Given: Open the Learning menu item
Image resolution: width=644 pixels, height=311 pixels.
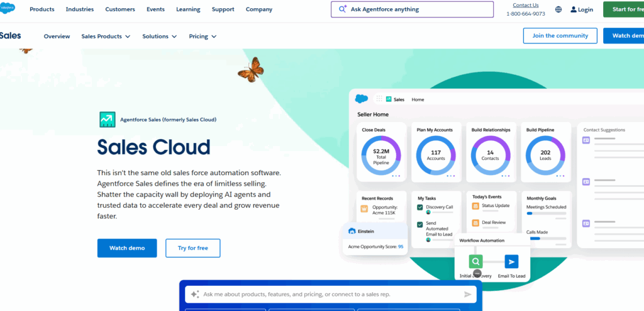Looking at the screenshot, I should click(x=188, y=9).
